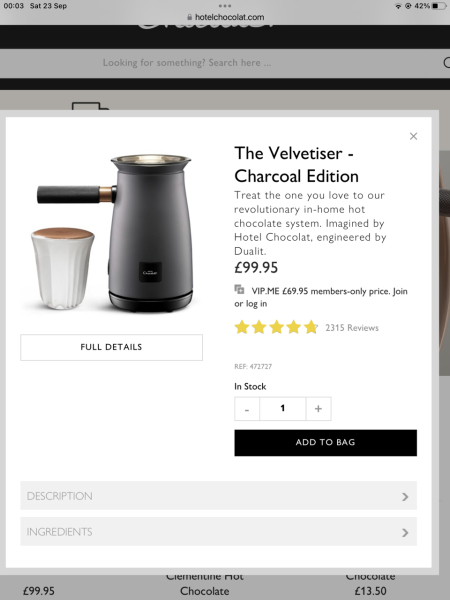Click the quantity number field
This screenshot has height=600, width=450.
click(x=283, y=409)
